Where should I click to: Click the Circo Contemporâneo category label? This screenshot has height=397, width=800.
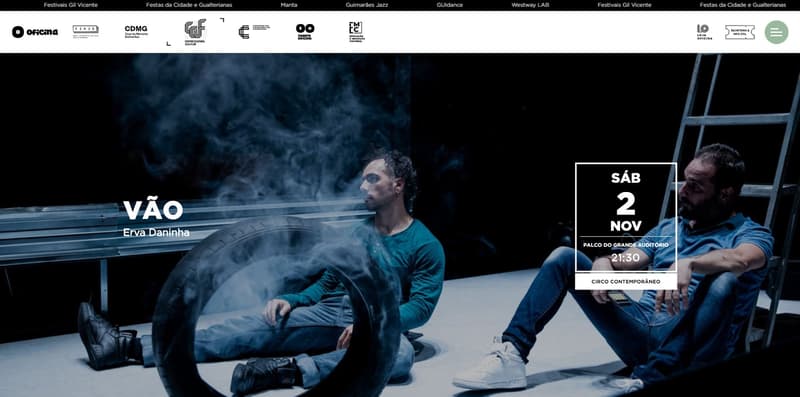coord(626,281)
